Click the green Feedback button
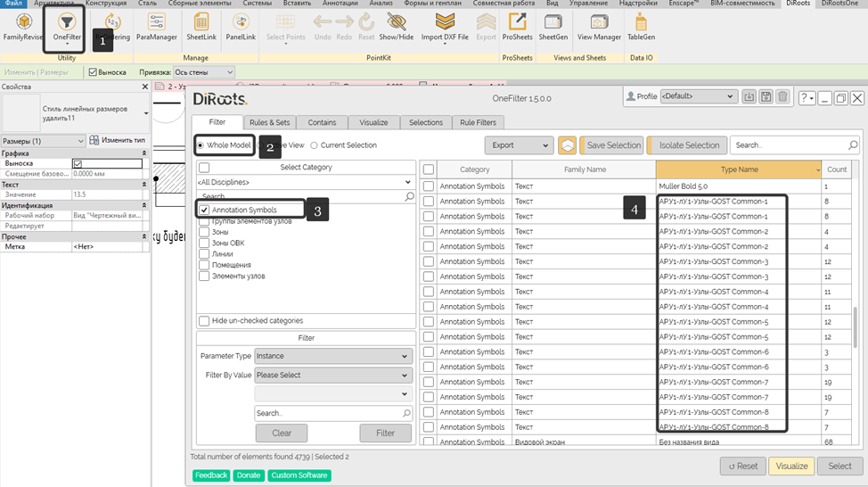This screenshot has height=487, width=868. click(211, 475)
